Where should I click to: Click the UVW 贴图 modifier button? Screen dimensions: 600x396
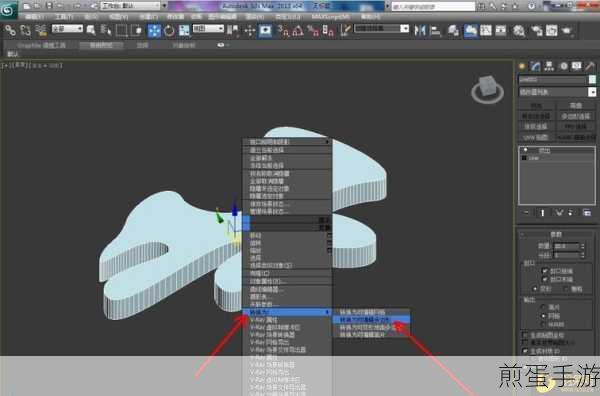(x=536, y=137)
